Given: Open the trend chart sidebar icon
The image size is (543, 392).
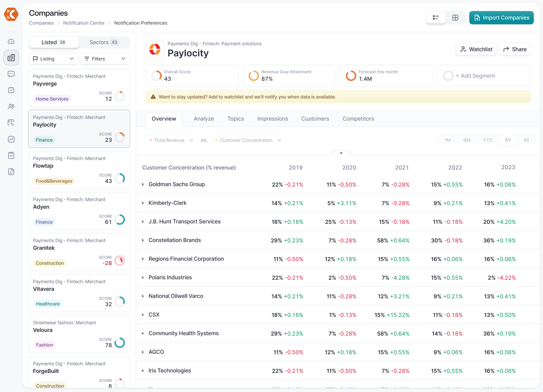Looking at the screenshot, I should pyautogui.click(x=11, y=139).
